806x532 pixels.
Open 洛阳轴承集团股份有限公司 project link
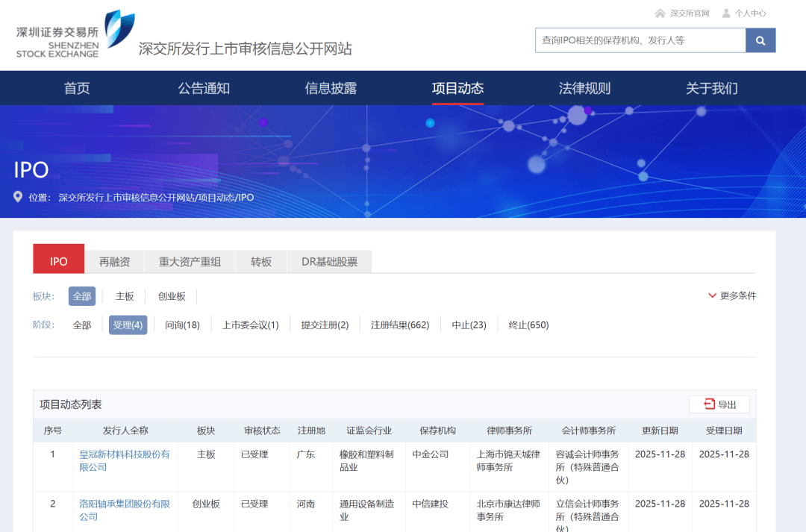pyautogui.click(x=125, y=504)
